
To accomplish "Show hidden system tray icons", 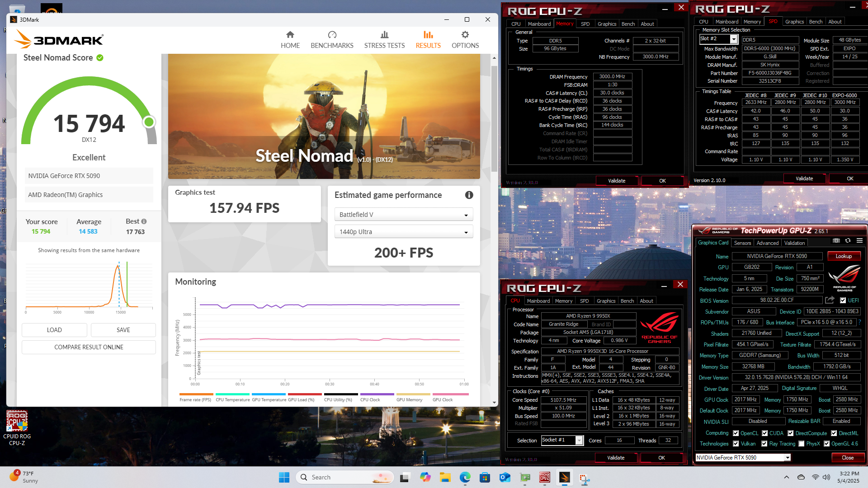I will [x=786, y=477].
